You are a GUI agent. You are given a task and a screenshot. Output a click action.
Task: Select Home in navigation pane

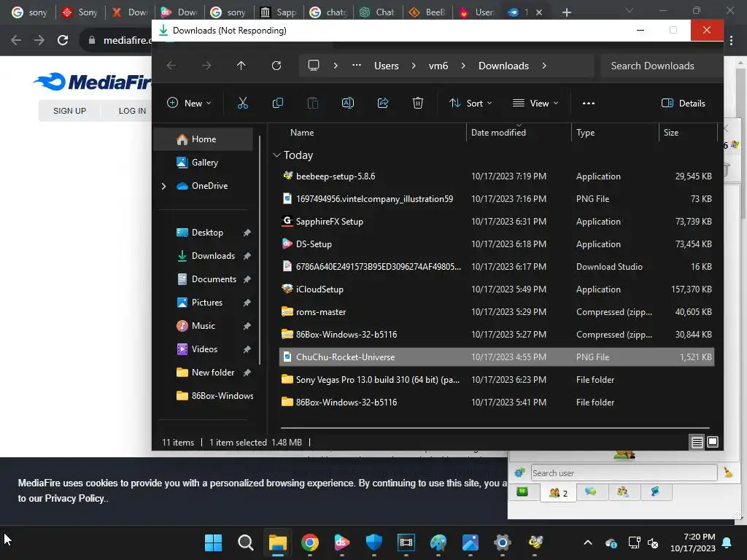(204, 139)
